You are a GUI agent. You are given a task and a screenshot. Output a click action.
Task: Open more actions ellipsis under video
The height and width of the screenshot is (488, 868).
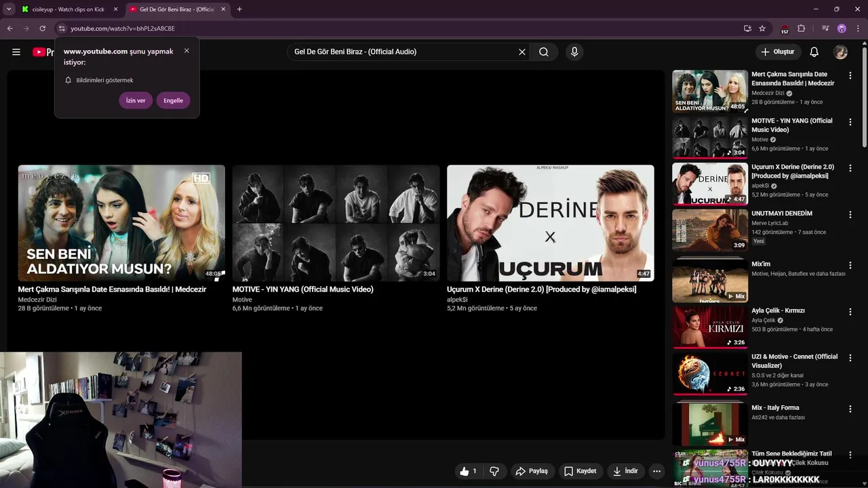pos(656,471)
